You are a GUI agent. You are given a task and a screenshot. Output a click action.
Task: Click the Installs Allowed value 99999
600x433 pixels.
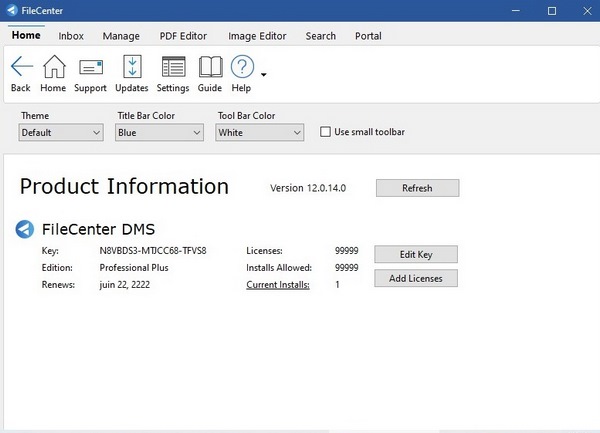[x=347, y=268]
